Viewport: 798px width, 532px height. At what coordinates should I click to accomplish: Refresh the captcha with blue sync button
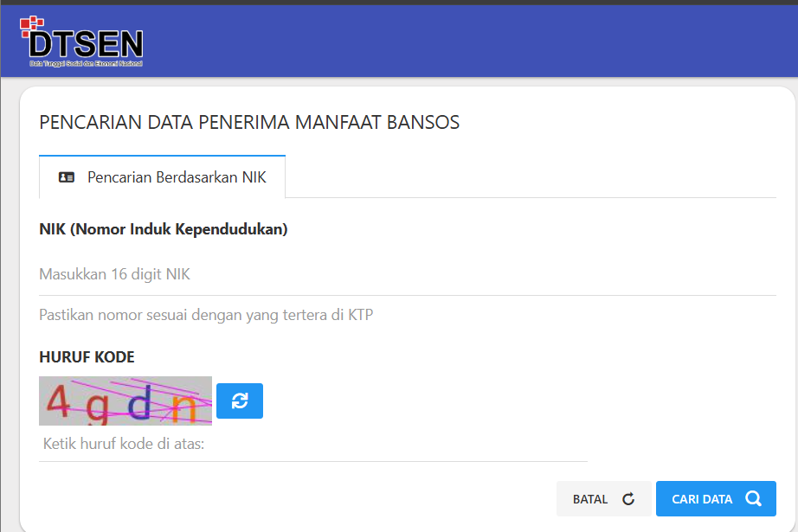(x=240, y=401)
